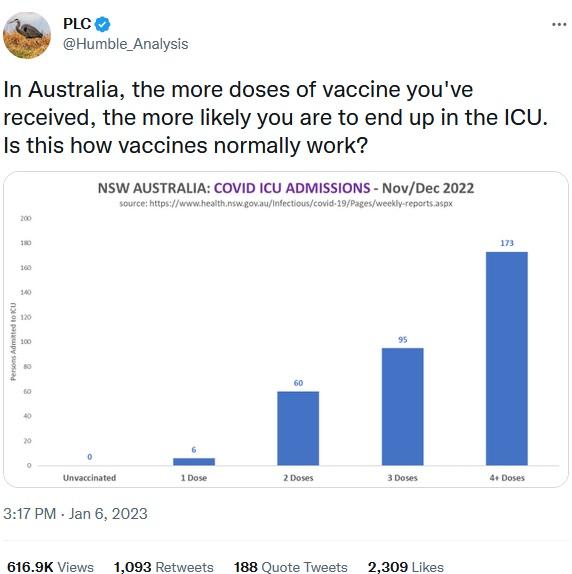Open the PLC display name
The image size is (572, 574).
pyautogui.click(x=77, y=24)
